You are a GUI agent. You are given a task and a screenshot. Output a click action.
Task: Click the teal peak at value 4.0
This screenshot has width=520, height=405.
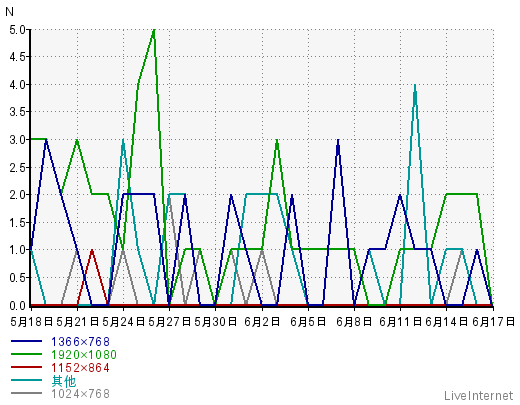click(415, 85)
